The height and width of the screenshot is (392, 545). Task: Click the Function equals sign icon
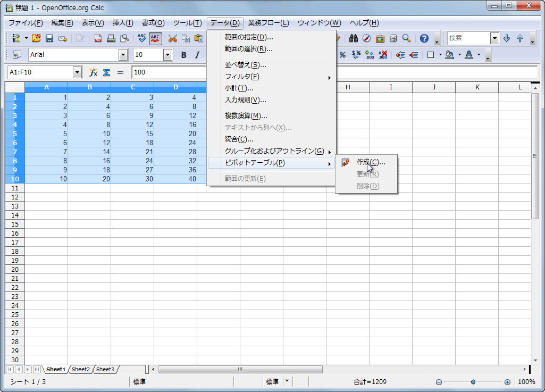pos(120,72)
